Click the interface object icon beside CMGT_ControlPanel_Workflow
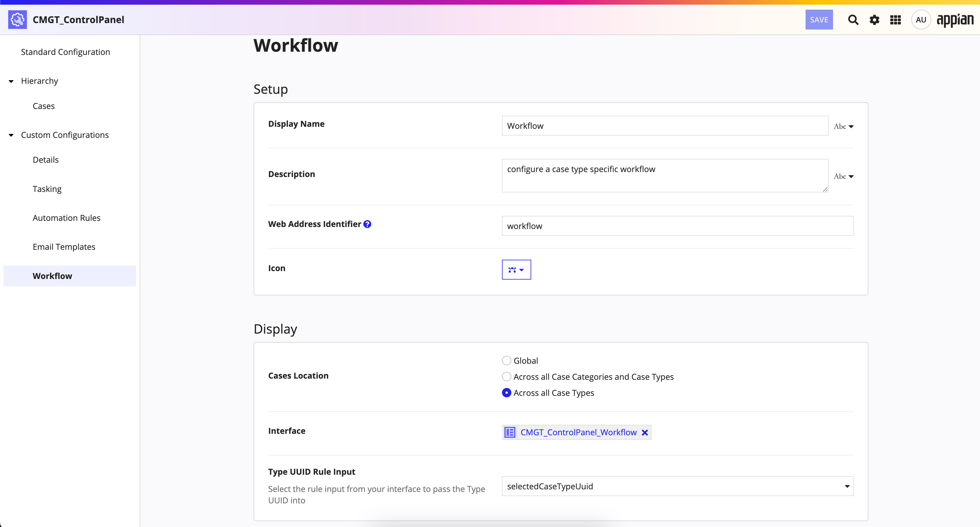 pyautogui.click(x=510, y=432)
